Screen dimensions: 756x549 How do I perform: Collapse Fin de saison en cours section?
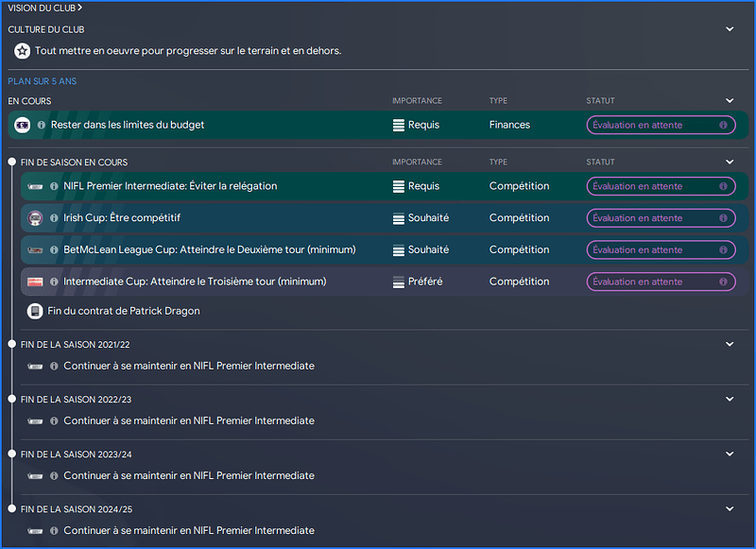pyautogui.click(x=730, y=162)
